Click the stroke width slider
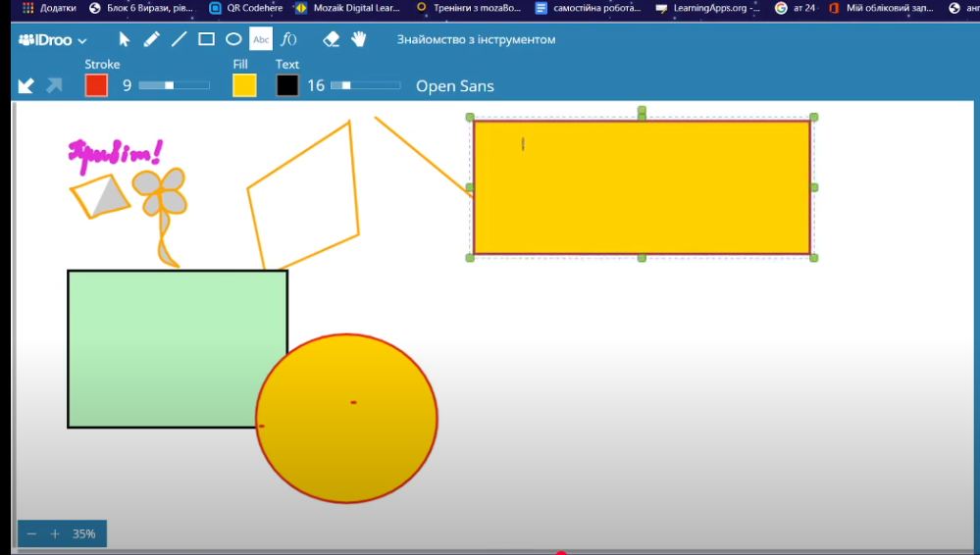The image size is (980, 555). [x=174, y=85]
